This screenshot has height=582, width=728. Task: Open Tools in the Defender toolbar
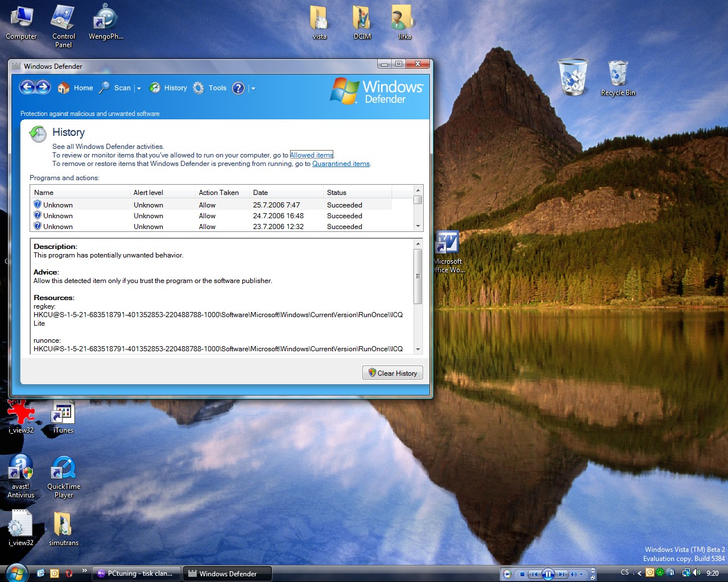pos(209,88)
